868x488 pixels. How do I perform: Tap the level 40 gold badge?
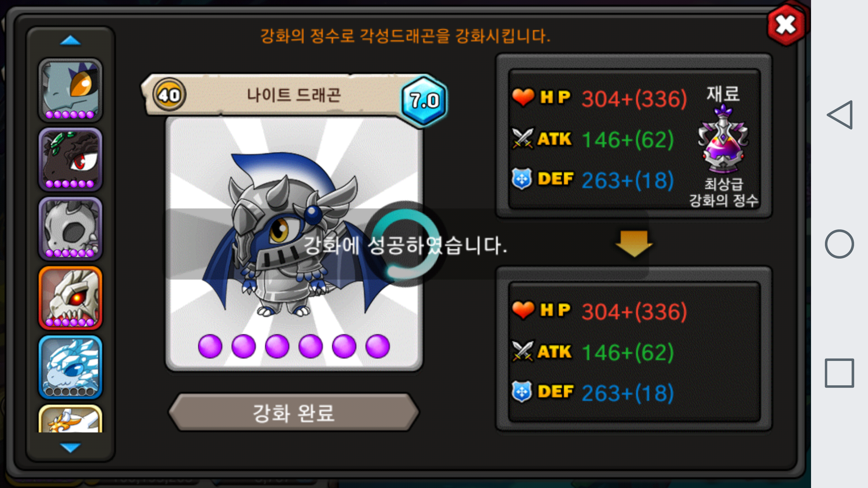169,95
